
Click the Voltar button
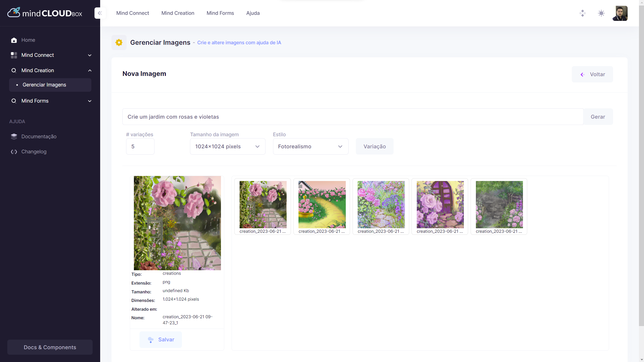tap(592, 74)
